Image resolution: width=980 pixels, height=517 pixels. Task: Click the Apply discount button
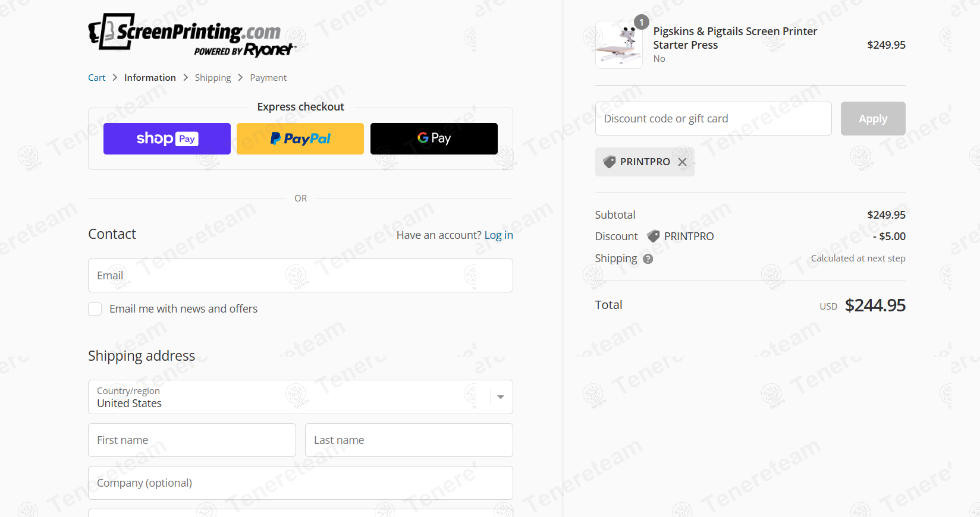[x=873, y=118]
